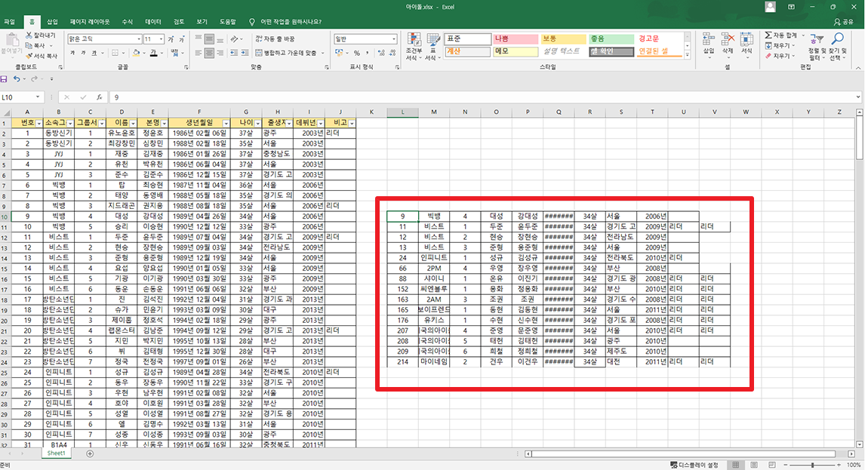This screenshot has width=868, height=470.
Task: Expand the Name Box dropdown
Action: click(x=38, y=97)
